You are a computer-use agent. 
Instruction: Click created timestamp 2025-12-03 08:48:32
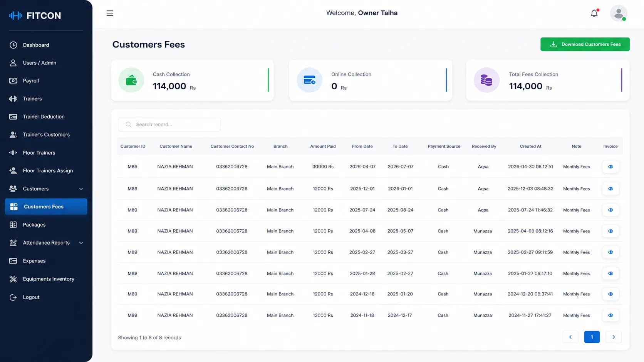tap(530, 189)
